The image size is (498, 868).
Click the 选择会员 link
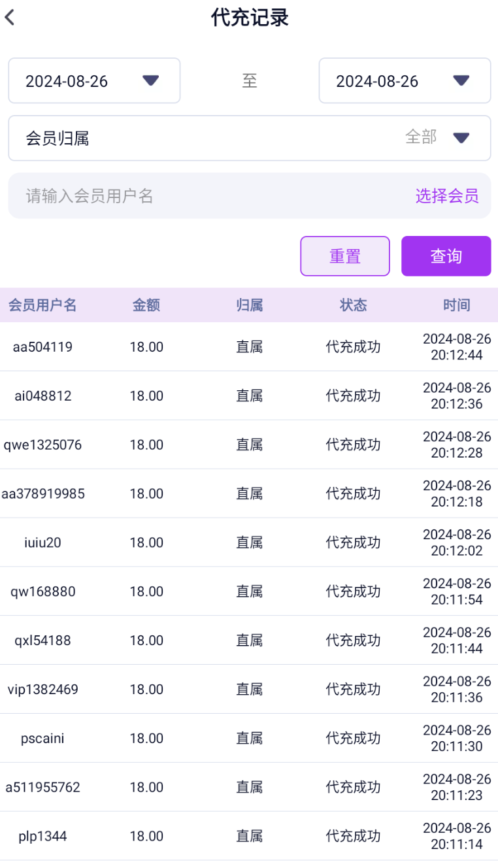pyautogui.click(x=447, y=195)
